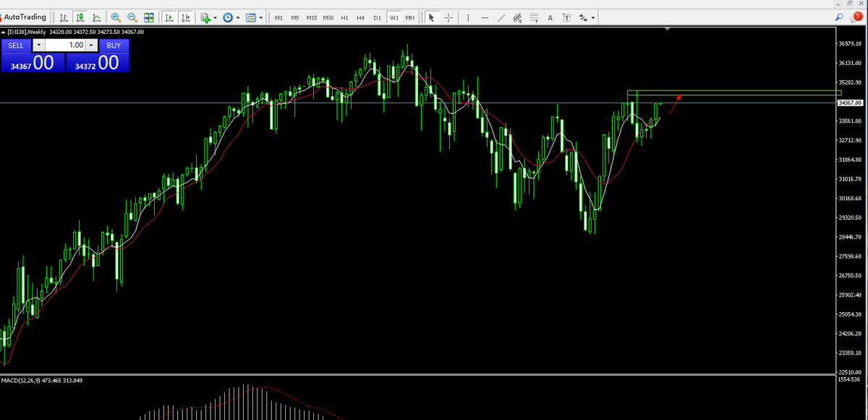
Task: Click the buy price 34372 panel
Action: pyautogui.click(x=98, y=62)
